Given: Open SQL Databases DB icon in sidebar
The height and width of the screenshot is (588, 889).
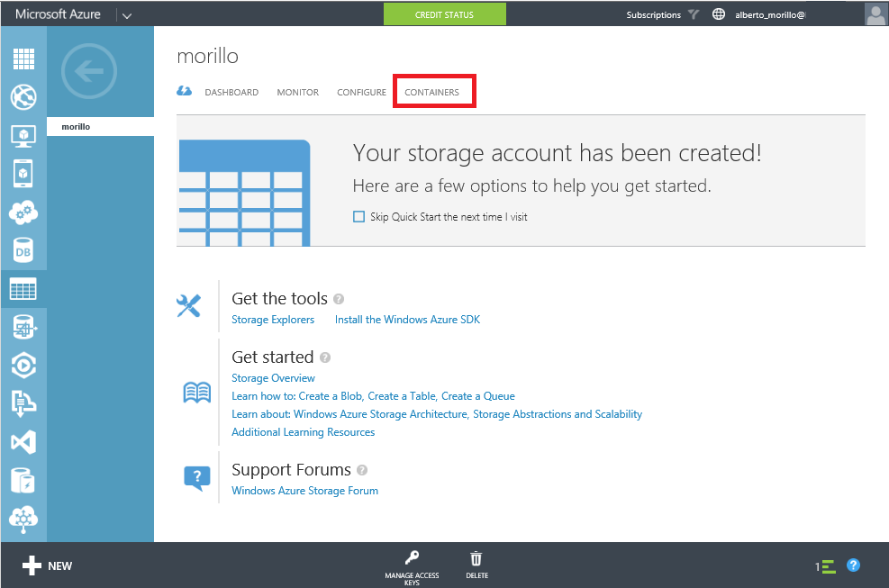Looking at the screenshot, I should coord(23,250).
